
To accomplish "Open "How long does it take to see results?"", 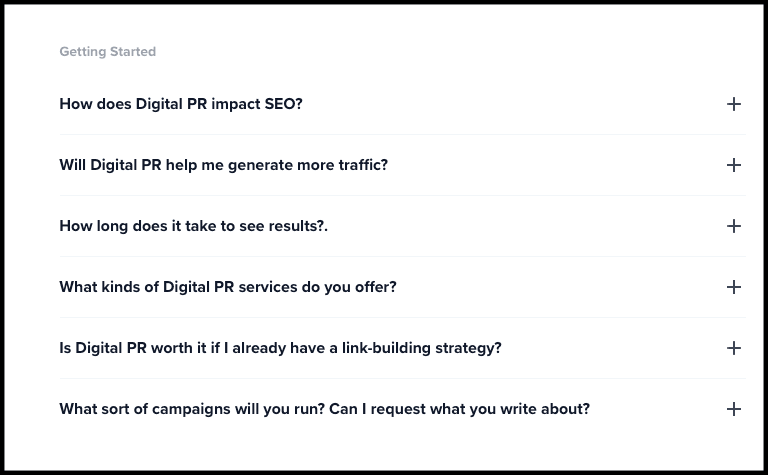I will pyautogui.click(x=193, y=226).
